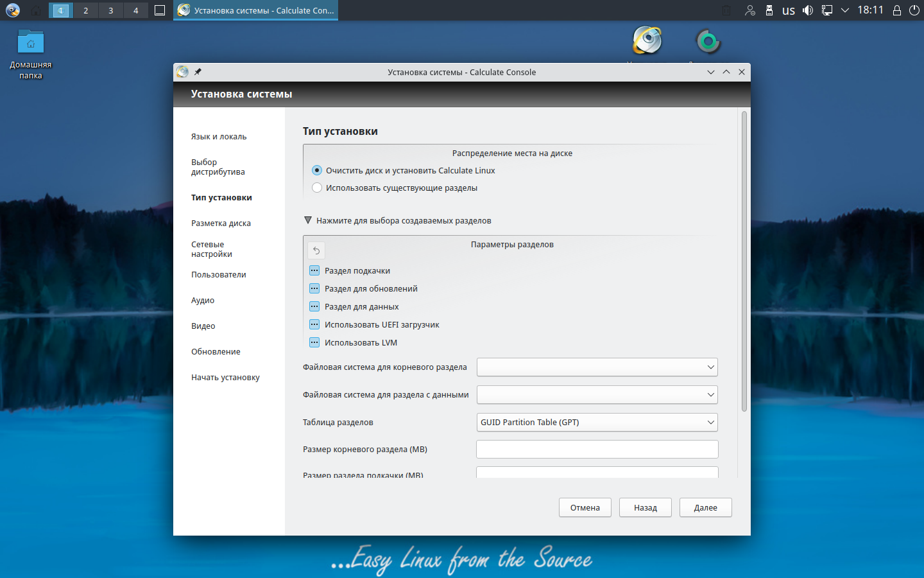Switch to virtual desktop 2

pos(86,10)
